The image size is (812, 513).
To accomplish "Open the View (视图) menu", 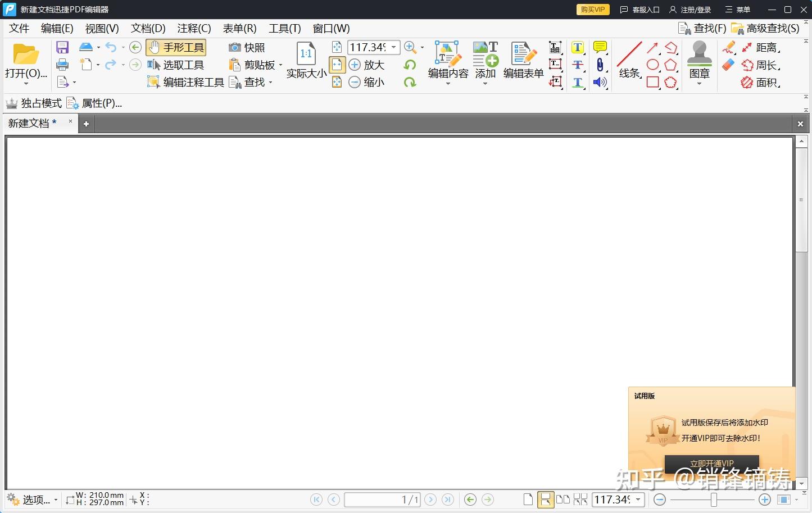I will point(102,28).
